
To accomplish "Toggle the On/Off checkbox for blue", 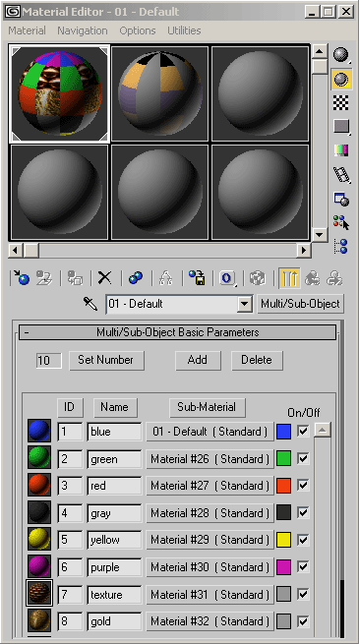I will (303, 432).
